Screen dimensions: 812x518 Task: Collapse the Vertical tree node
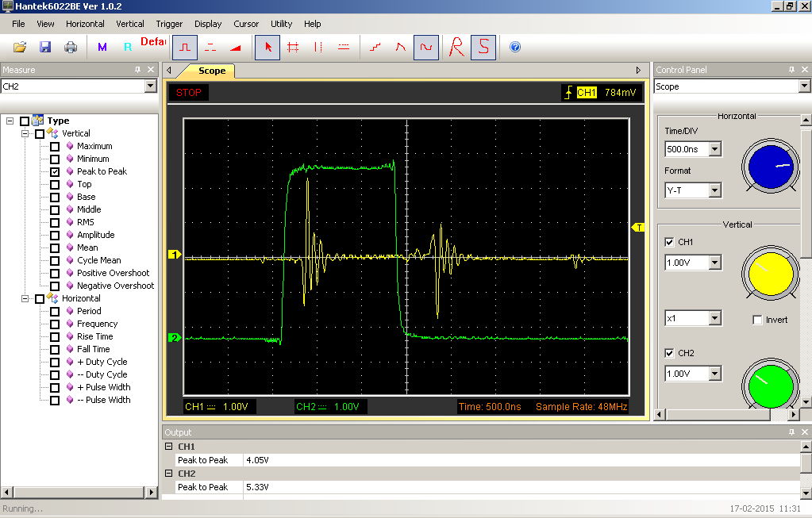(25, 133)
